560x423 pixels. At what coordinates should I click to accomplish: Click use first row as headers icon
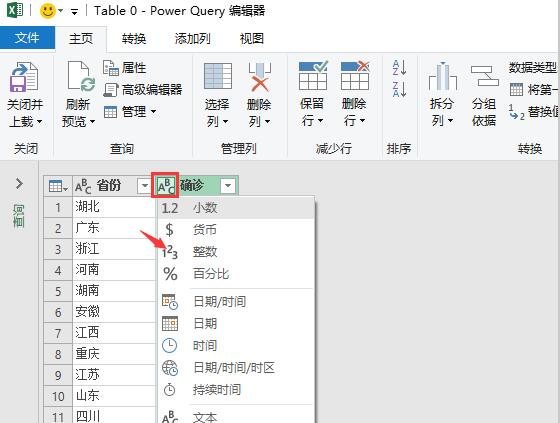click(516, 89)
